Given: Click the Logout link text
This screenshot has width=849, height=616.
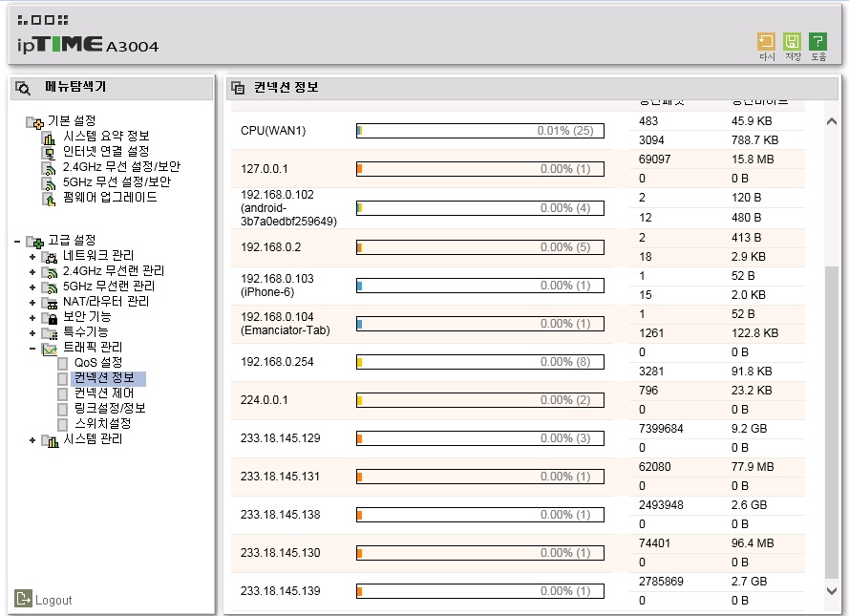Looking at the screenshot, I should (x=53, y=600).
